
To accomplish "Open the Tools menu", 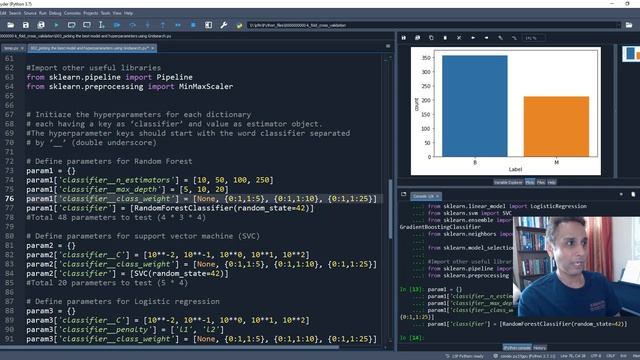I will pos(106,13).
